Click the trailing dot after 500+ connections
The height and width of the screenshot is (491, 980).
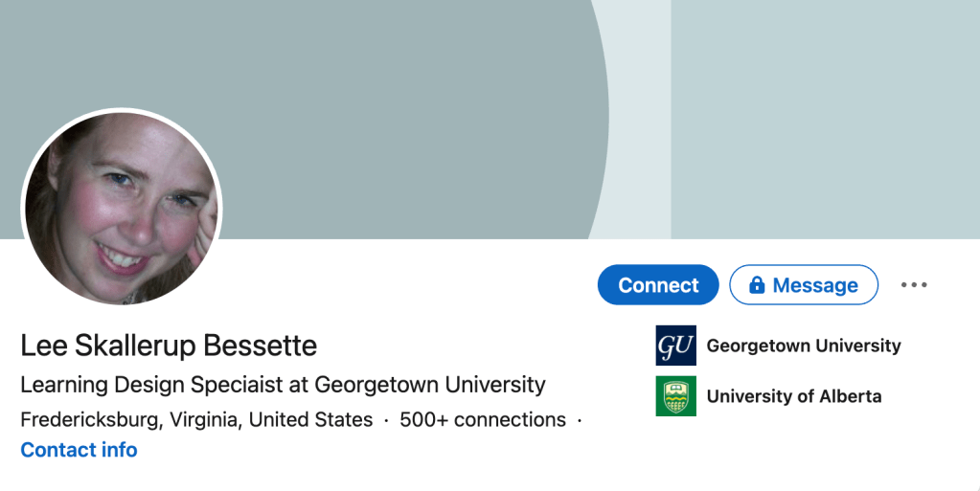pyautogui.click(x=580, y=419)
